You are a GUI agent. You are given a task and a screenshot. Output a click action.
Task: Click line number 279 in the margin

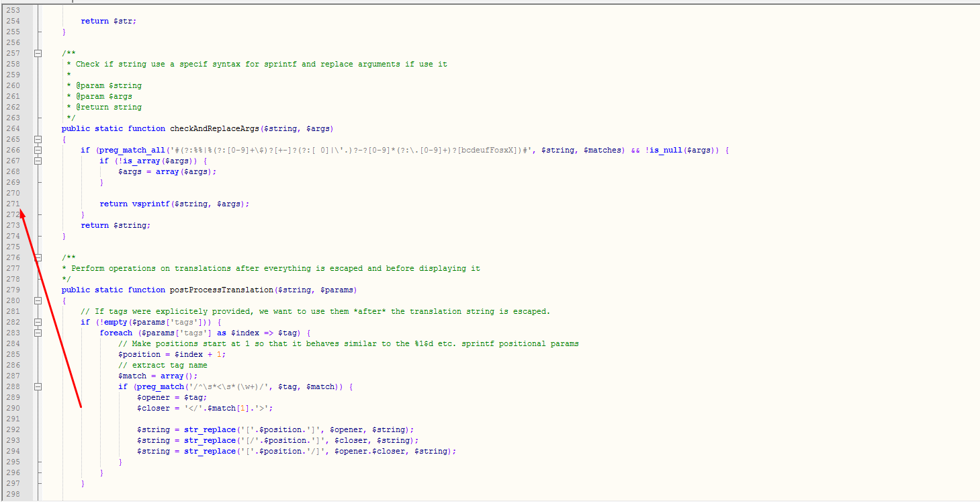click(13, 290)
